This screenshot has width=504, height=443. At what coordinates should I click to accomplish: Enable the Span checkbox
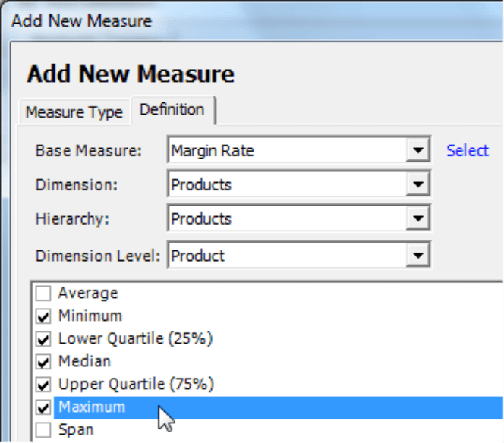click(43, 430)
